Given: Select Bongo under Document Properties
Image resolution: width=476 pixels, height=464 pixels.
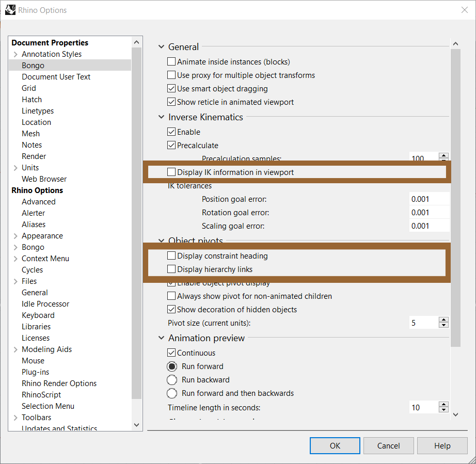Looking at the screenshot, I should tap(33, 65).
